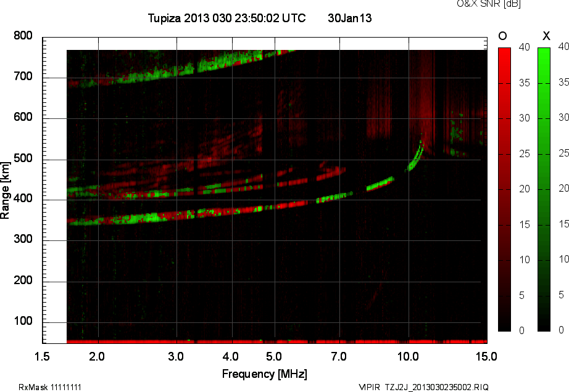The height and width of the screenshot is (392, 569).
Task: Click O colorbar value '15'
Action: point(525,224)
